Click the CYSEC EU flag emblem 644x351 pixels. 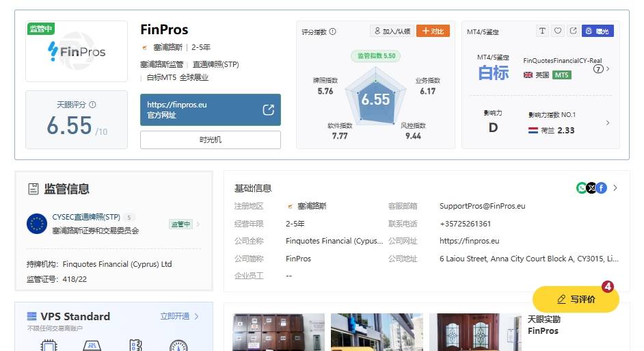coord(37,224)
